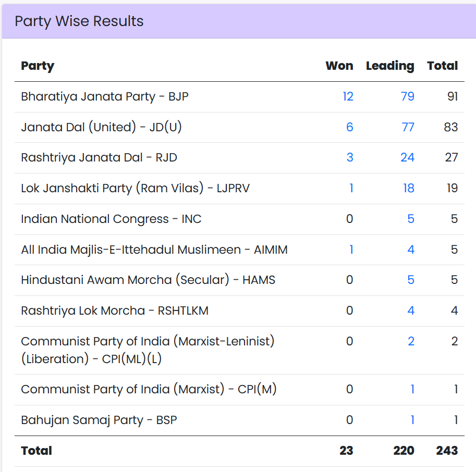The height and width of the screenshot is (472, 476).
Task: Open INC leading count 5
Action: 410,219
